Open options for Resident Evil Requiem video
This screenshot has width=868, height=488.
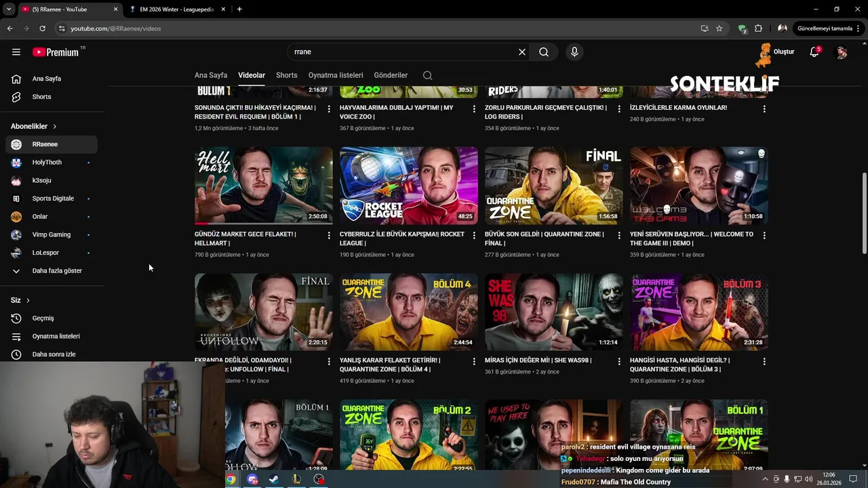tap(329, 108)
